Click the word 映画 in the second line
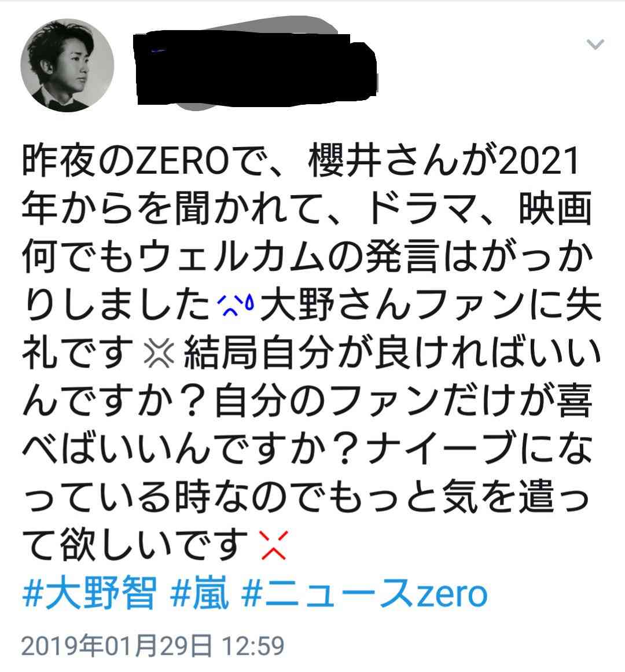This screenshot has width=625, height=672. tap(556, 209)
